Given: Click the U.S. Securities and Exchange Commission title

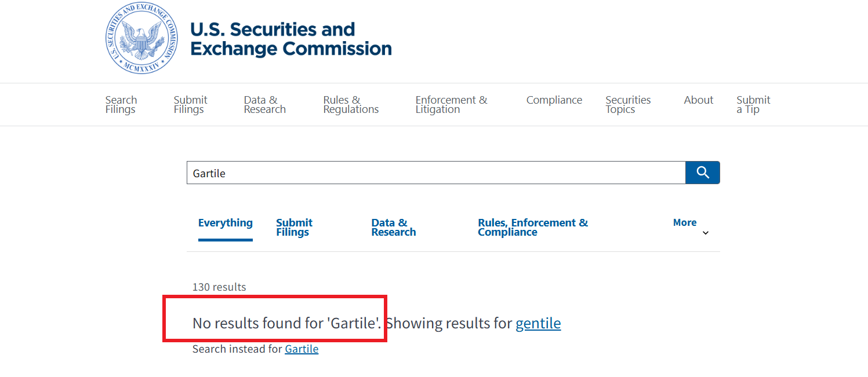Looking at the screenshot, I should (x=290, y=39).
